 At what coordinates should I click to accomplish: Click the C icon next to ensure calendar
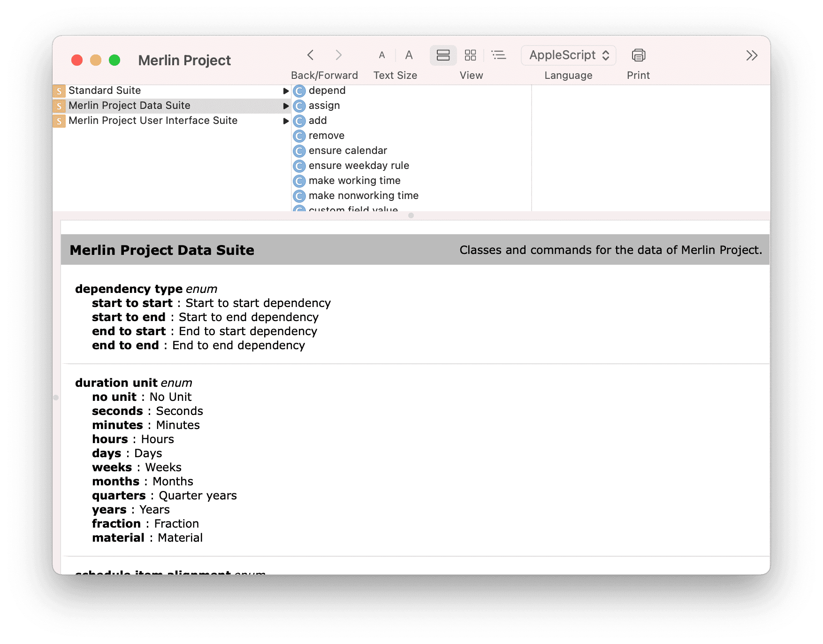(299, 151)
